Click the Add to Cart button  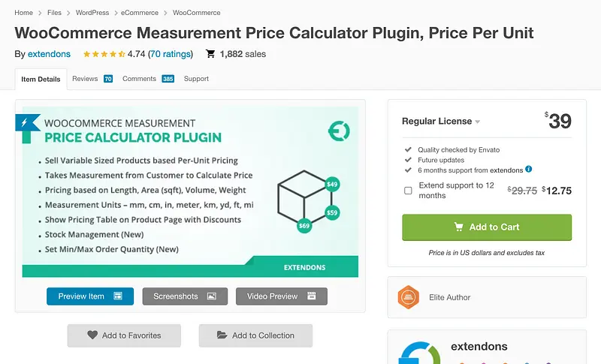click(487, 227)
